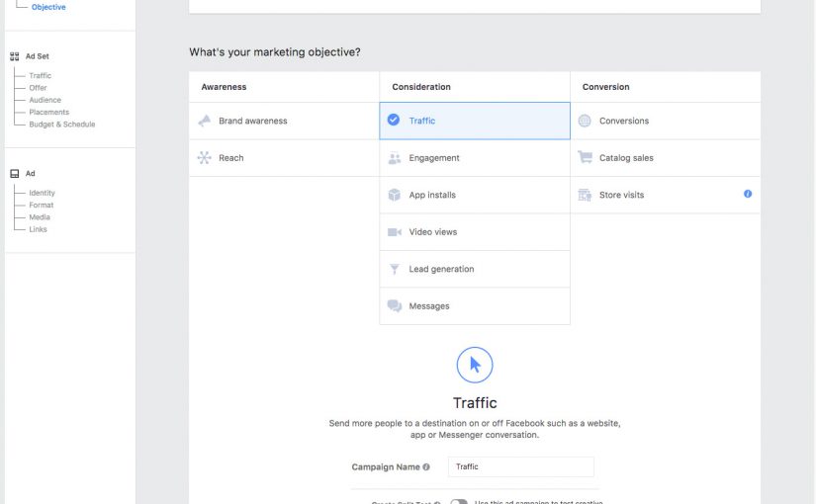The width and height of the screenshot is (816, 504).
Task: Toggle the Create Split Test switch
Action: 459,501
